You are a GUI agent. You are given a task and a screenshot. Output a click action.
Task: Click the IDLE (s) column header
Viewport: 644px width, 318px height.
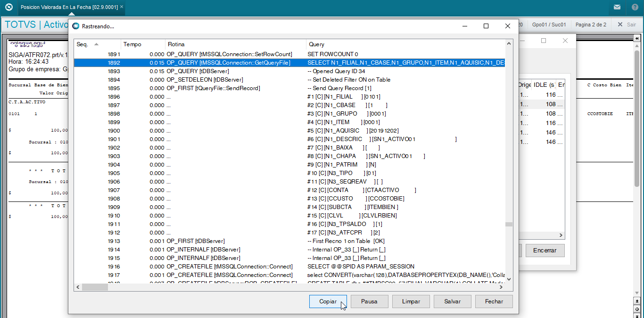(x=544, y=85)
